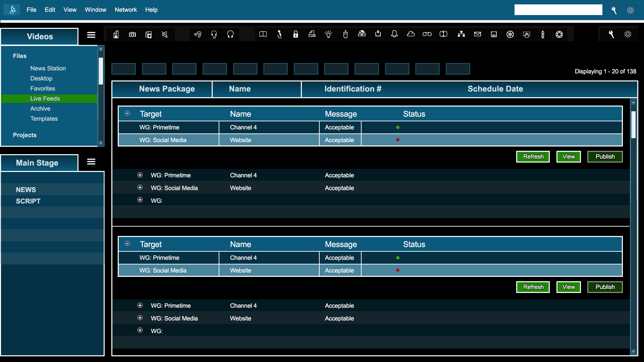Select NEWS item in Main Stage
644x362 pixels.
point(26,190)
